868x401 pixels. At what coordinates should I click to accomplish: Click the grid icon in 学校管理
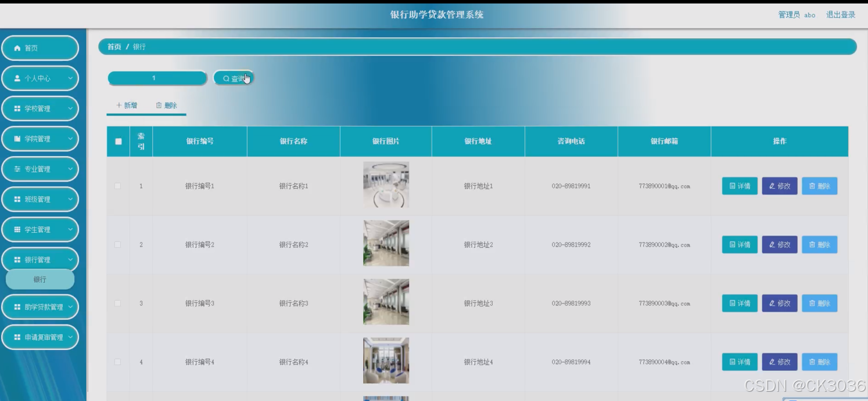[17, 109]
